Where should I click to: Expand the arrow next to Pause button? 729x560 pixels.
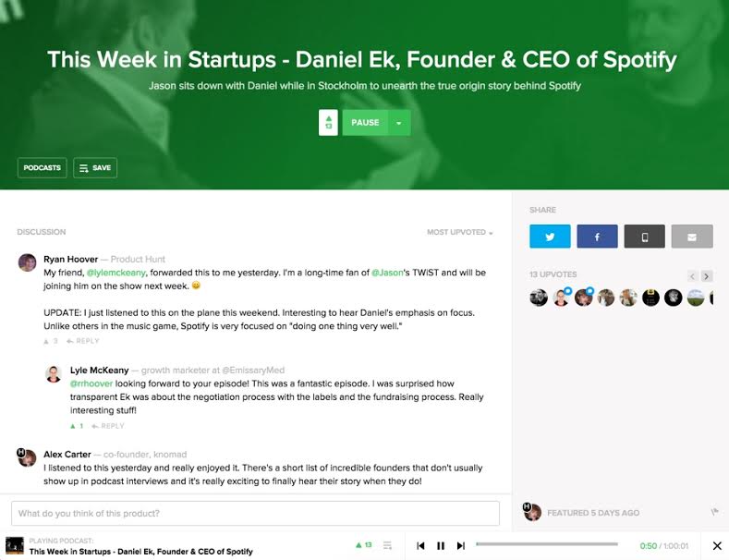[x=399, y=123]
